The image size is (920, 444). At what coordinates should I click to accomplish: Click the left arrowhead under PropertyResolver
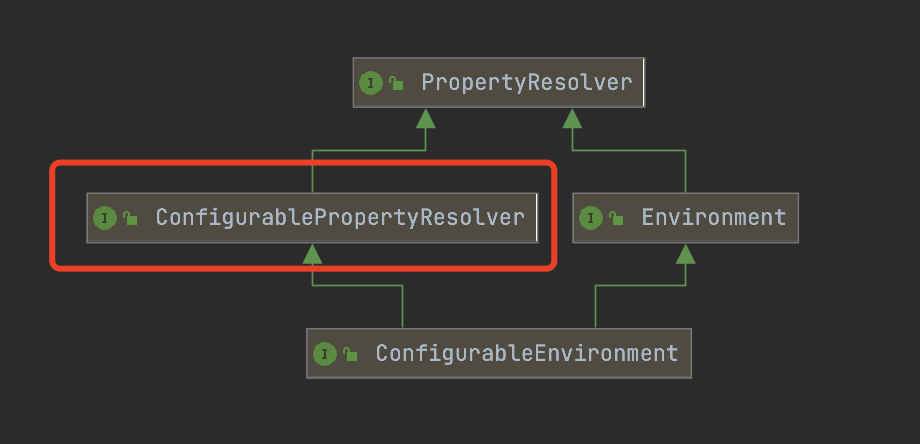(x=425, y=118)
